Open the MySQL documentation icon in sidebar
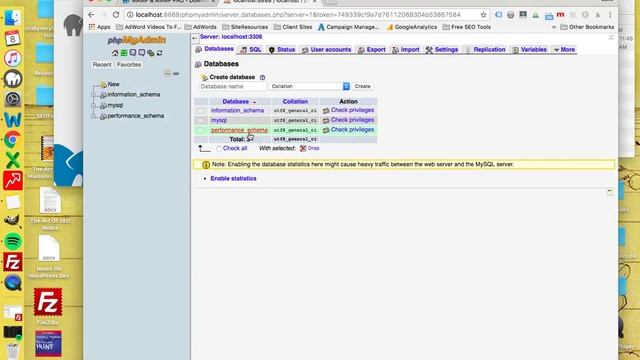This screenshot has width=640, height=360. [x=142, y=53]
